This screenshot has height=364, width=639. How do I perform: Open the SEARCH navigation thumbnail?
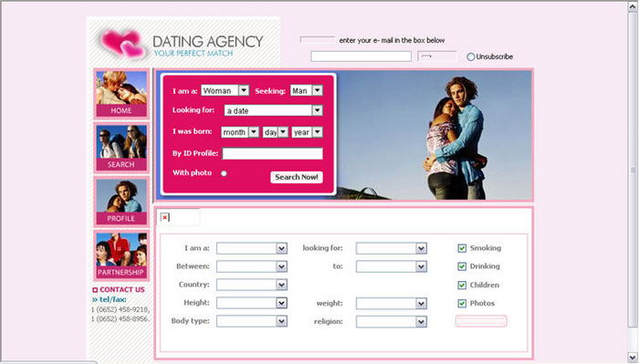click(121, 148)
